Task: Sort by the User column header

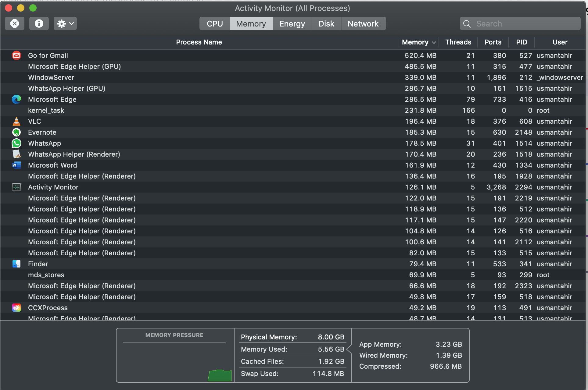Action: (x=560, y=42)
